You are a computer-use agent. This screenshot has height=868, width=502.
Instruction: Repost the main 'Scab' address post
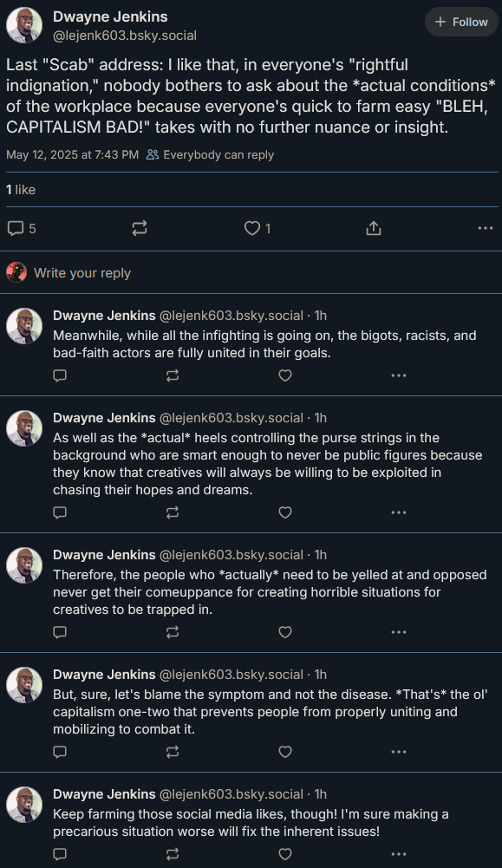pos(140,228)
